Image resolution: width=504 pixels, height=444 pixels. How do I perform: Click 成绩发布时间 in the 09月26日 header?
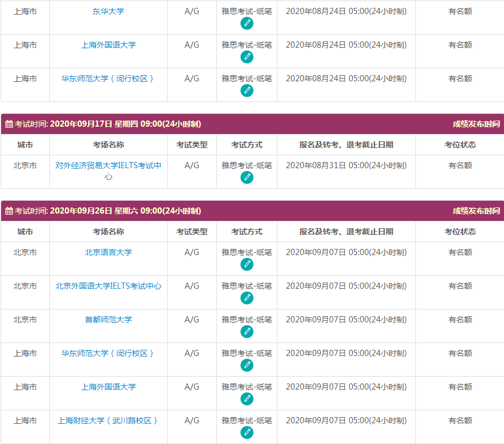476,211
